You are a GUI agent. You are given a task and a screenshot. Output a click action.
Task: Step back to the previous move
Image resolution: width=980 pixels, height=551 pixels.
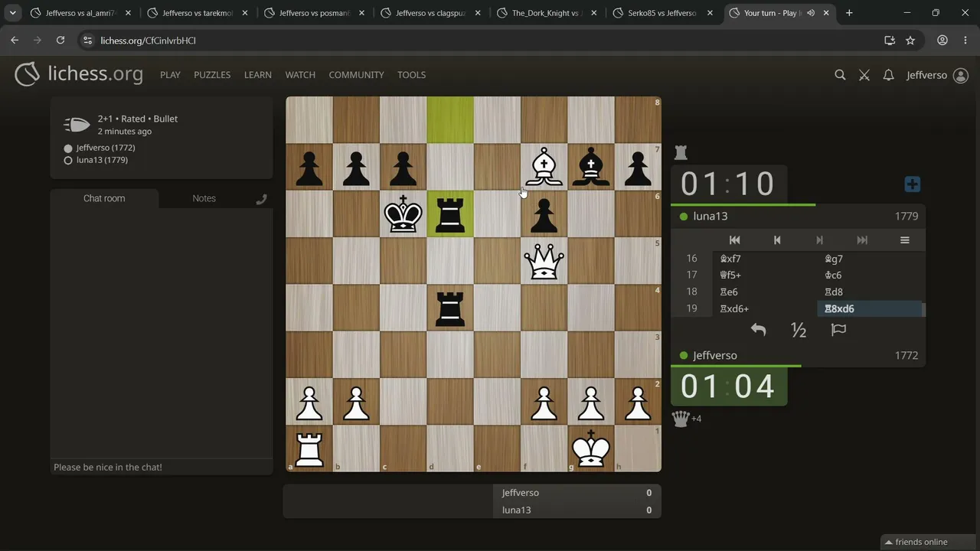tap(777, 240)
